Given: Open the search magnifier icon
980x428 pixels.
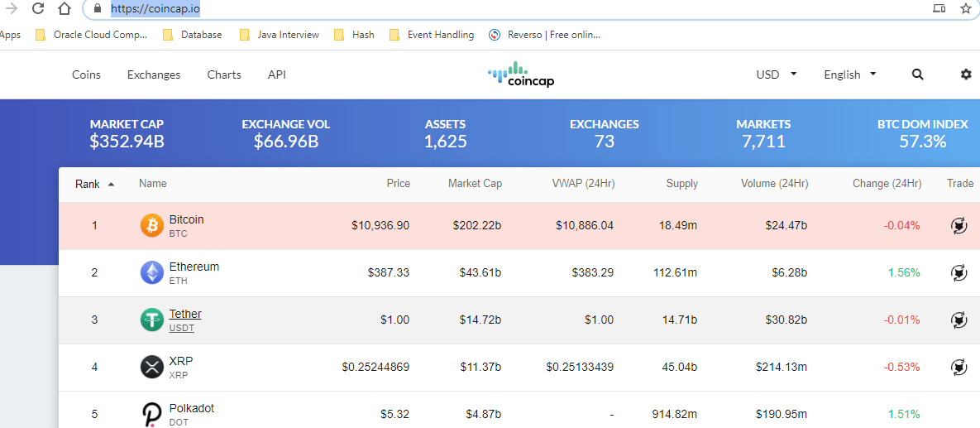Looking at the screenshot, I should click(917, 75).
